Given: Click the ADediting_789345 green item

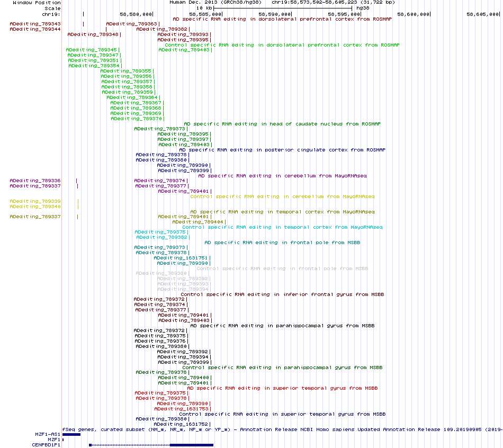Looking at the screenshot, I should [92, 50].
